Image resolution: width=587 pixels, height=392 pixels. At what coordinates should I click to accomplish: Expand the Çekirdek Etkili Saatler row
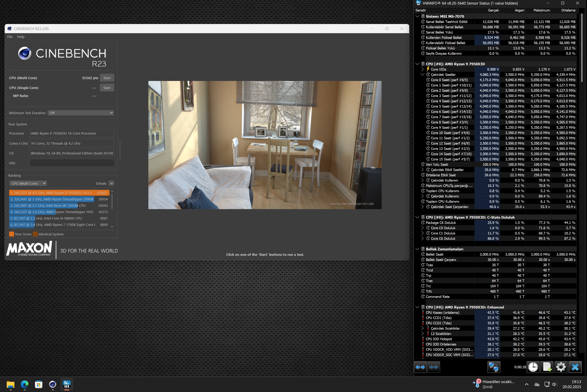[x=422, y=170]
